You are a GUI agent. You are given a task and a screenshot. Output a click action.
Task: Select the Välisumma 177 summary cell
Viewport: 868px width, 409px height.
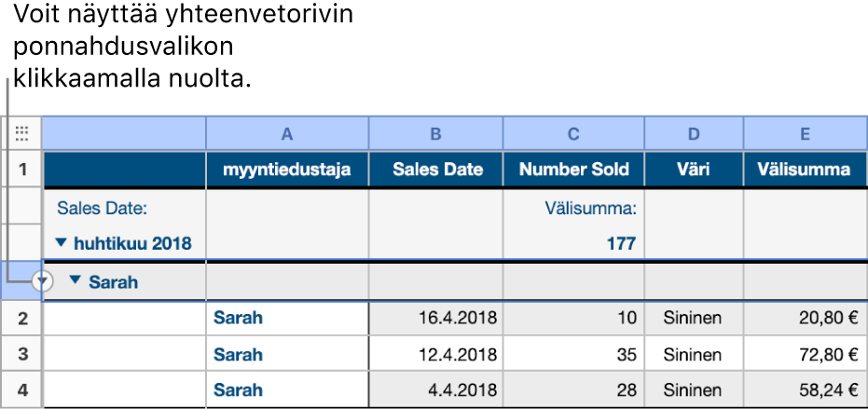pos(573,243)
